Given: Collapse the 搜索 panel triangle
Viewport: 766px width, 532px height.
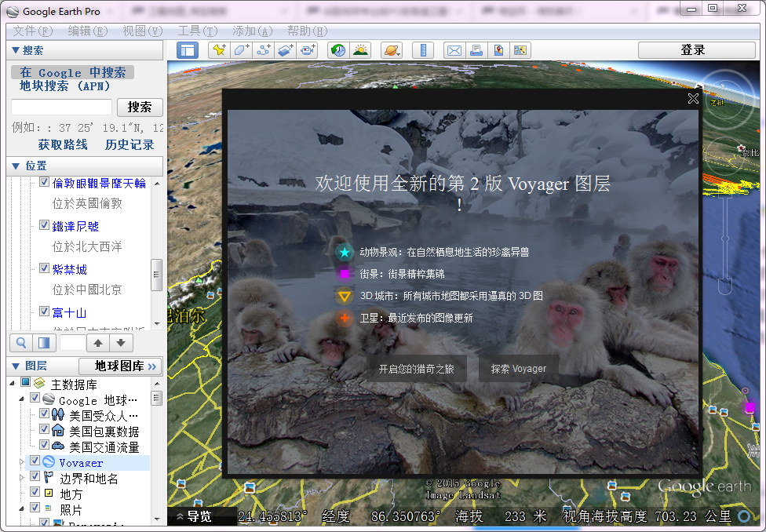Looking at the screenshot, I should [15, 50].
